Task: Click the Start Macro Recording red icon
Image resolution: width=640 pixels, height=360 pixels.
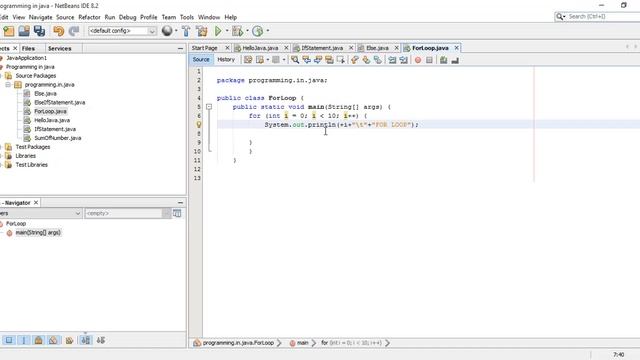Action: 418,60
